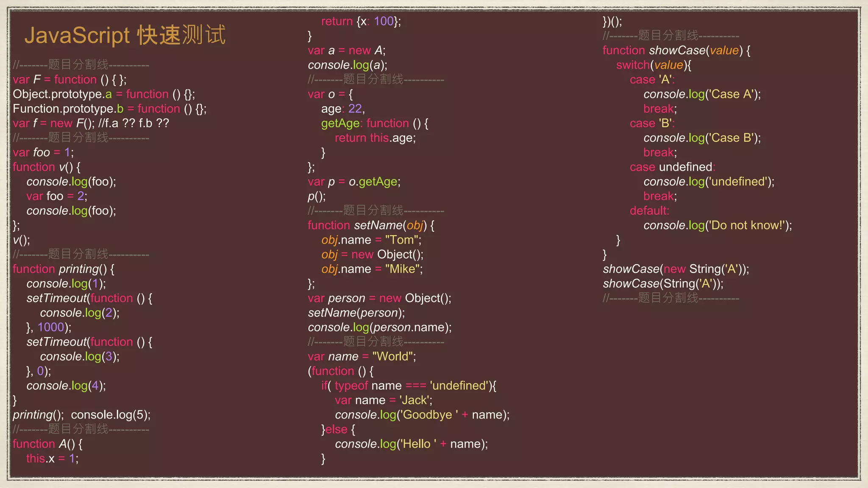This screenshot has width=868, height=488.
Task: Click the line 'default:'
Action: (650, 211)
